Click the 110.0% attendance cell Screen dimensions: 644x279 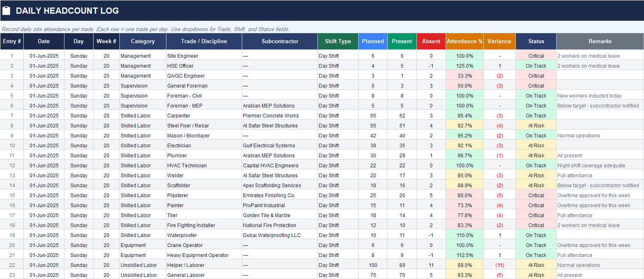coord(465,235)
